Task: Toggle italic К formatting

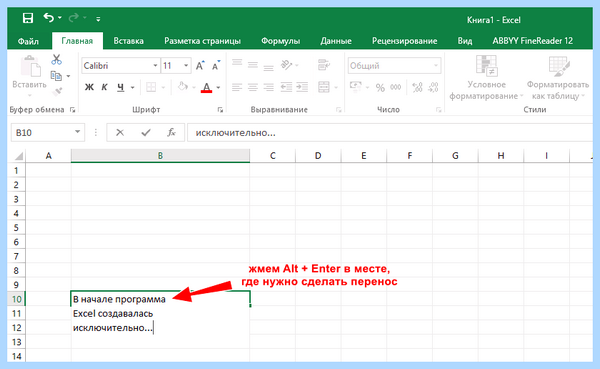Action: 104,87
